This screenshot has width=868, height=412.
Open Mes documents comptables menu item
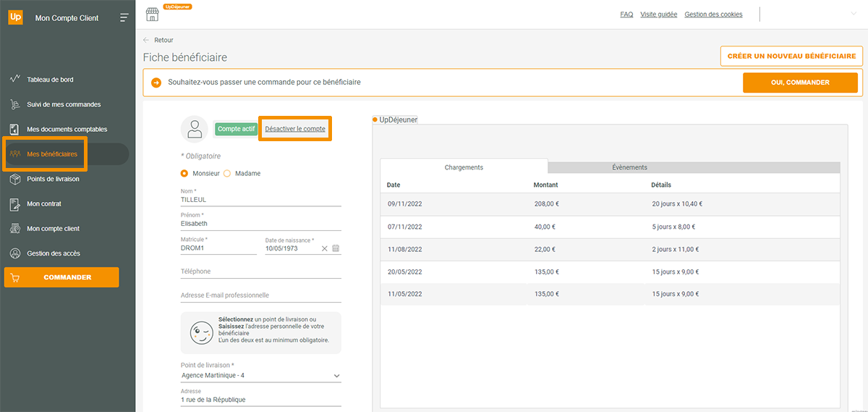(67, 129)
